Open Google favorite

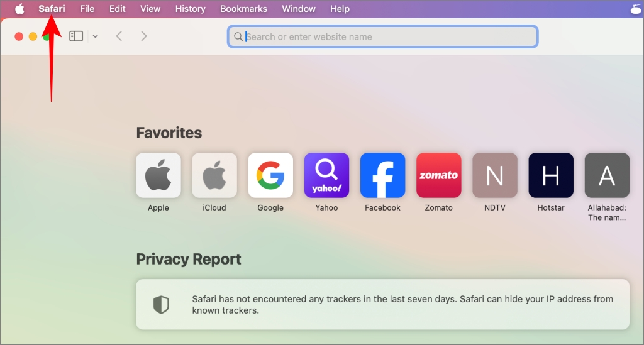(270, 175)
